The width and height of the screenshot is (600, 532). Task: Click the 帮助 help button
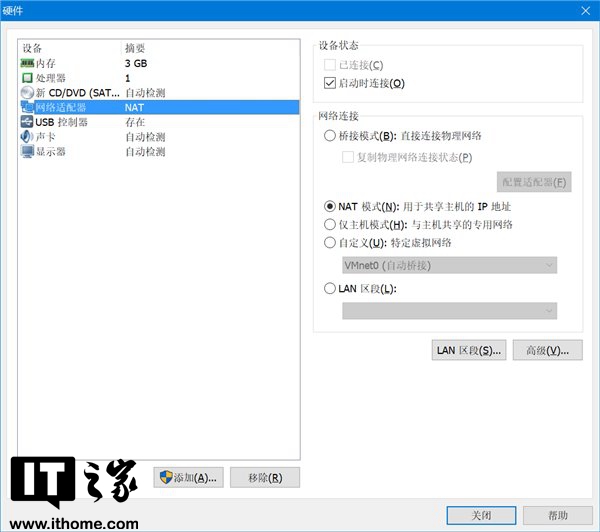coord(558,515)
